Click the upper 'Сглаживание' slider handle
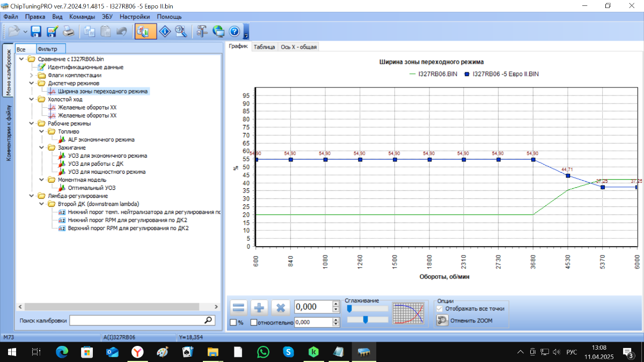This screenshot has width=644, height=362. (350, 308)
